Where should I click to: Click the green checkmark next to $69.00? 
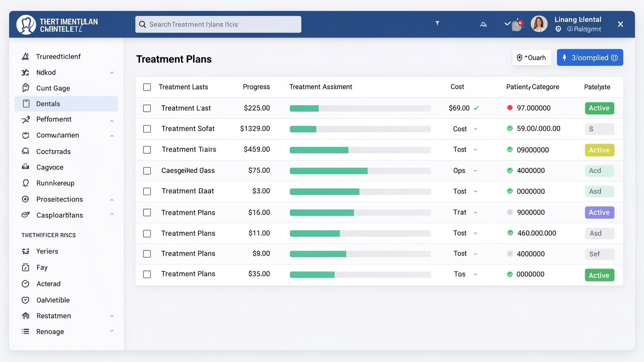tap(476, 108)
